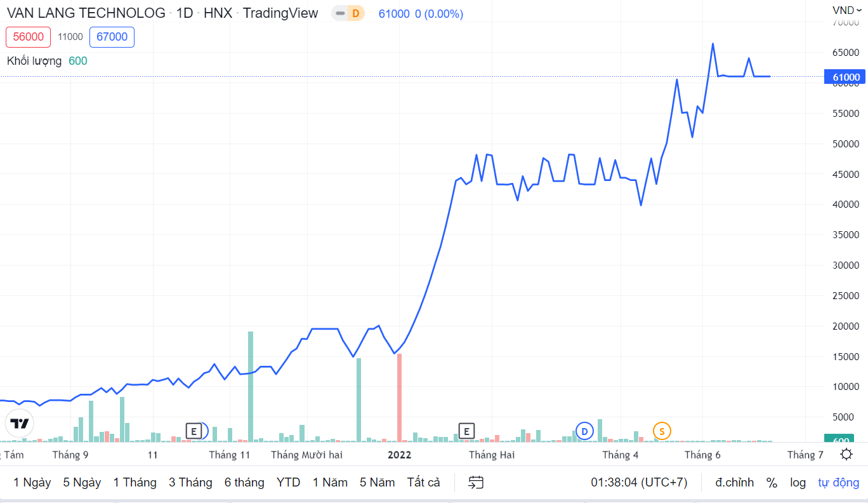The image size is (868, 503).
Task: Open the VND currency dropdown
Action: [847, 10]
